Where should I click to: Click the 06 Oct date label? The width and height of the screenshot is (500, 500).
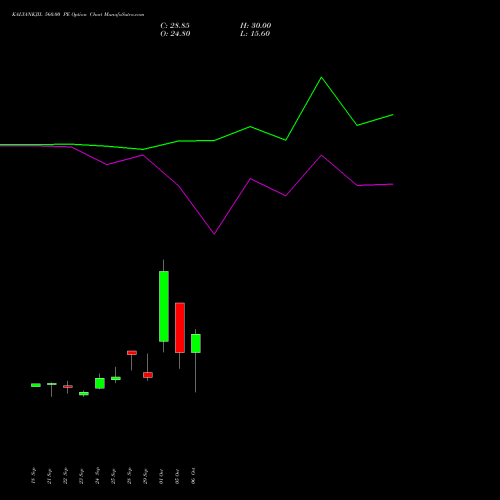193,476
